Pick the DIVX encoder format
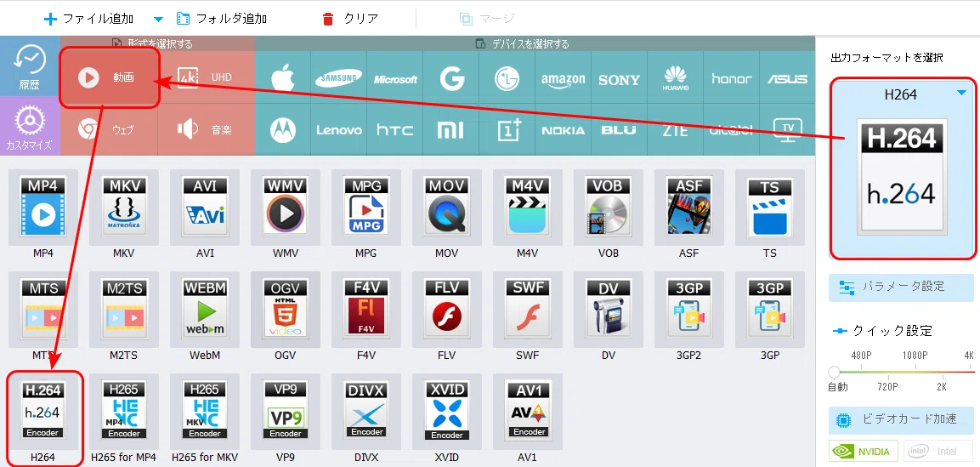 pos(366,412)
